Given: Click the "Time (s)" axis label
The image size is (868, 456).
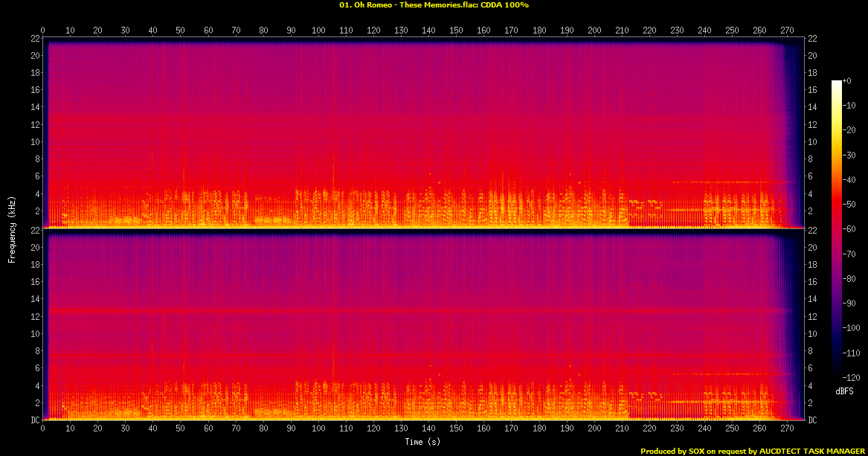Looking at the screenshot, I should pyautogui.click(x=422, y=442).
